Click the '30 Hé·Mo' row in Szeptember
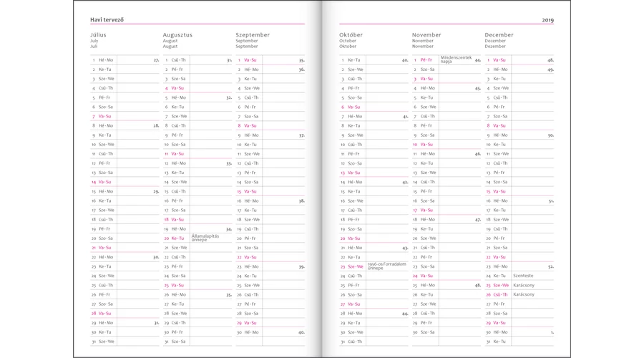The image size is (644, 358). 270,332
